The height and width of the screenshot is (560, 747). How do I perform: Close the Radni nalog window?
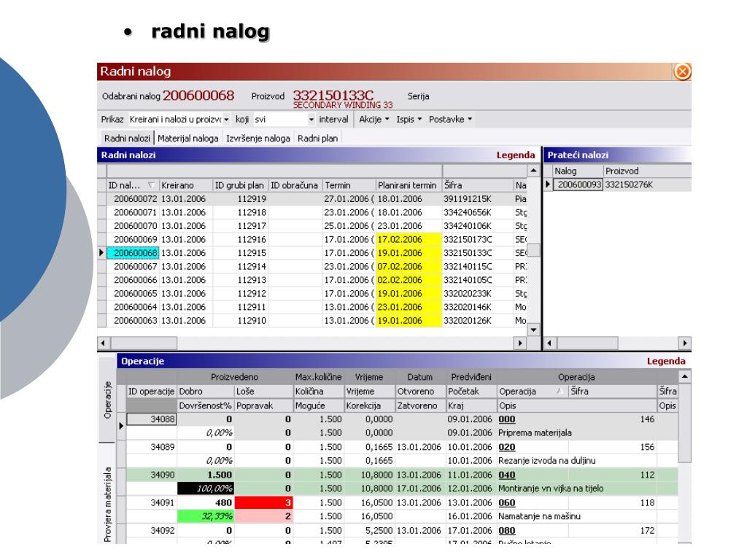pyautogui.click(x=682, y=71)
